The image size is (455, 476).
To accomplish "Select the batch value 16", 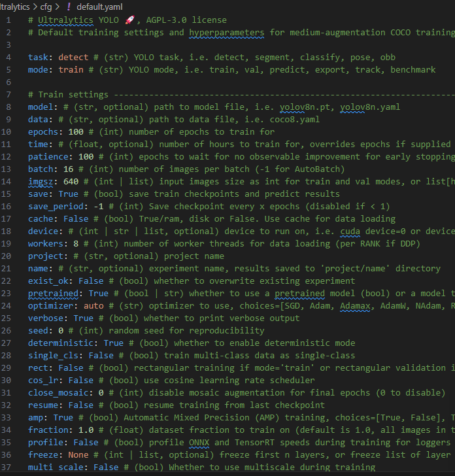I will [68, 169].
